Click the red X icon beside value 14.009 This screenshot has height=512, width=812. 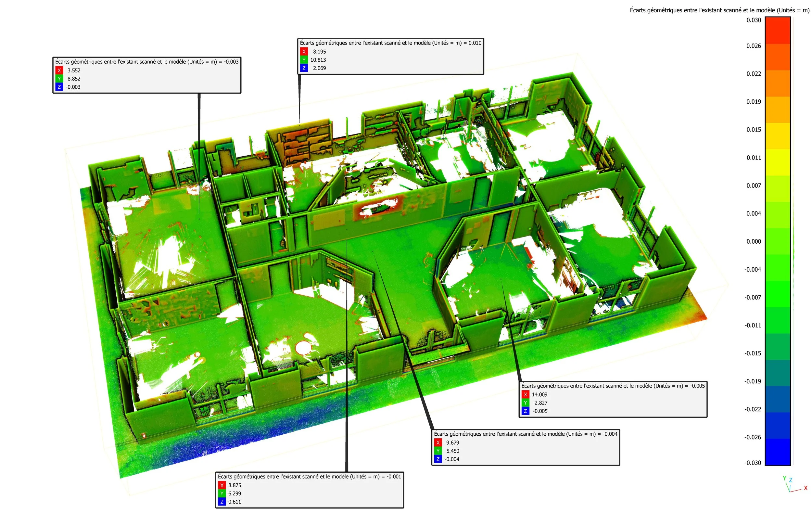526,395
